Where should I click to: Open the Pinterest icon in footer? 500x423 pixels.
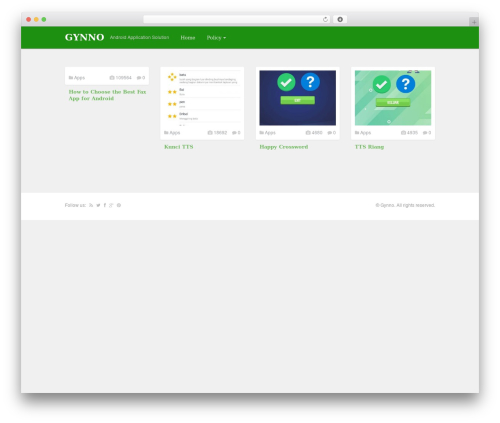coord(119,205)
